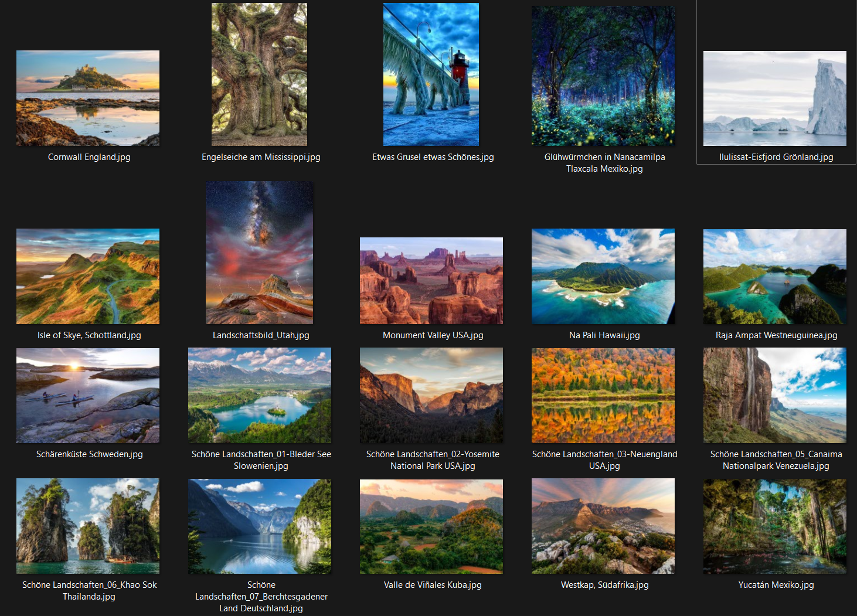857x616 pixels.
Task: Click file name Schöne Landschaften_01-Bleder See Slowenien.jpg
Action: click(x=261, y=460)
